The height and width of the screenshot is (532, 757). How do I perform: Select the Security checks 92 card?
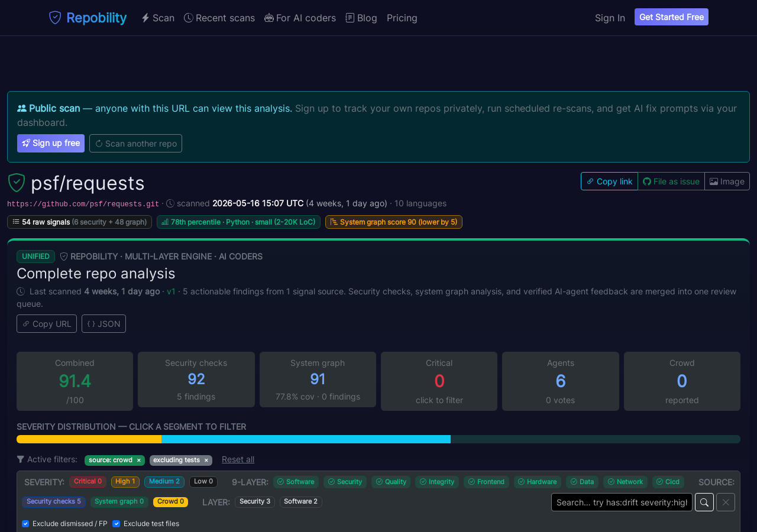click(x=196, y=379)
